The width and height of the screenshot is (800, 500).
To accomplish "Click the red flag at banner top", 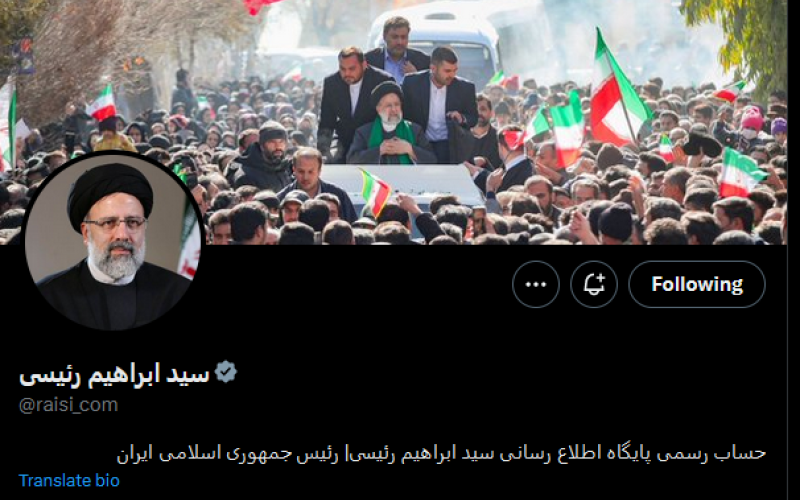I will point(259,6).
